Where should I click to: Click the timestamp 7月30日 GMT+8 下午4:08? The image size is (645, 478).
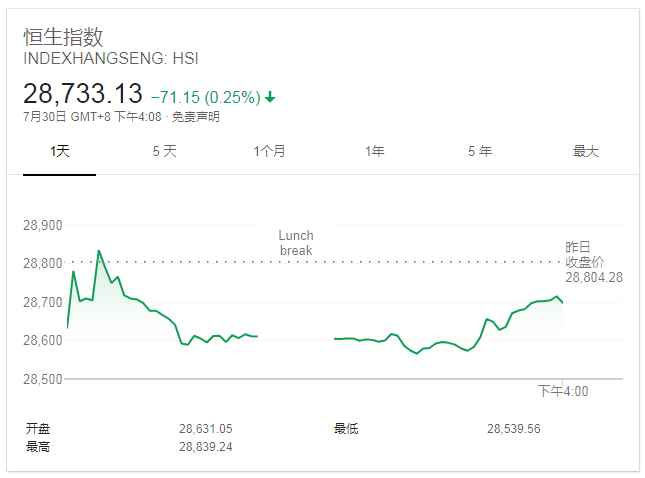coord(92,117)
